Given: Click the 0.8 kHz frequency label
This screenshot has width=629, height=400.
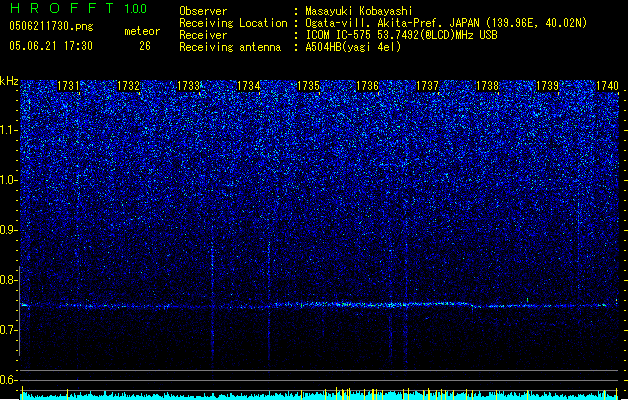Looking at the screenshot, I should 9,280.
